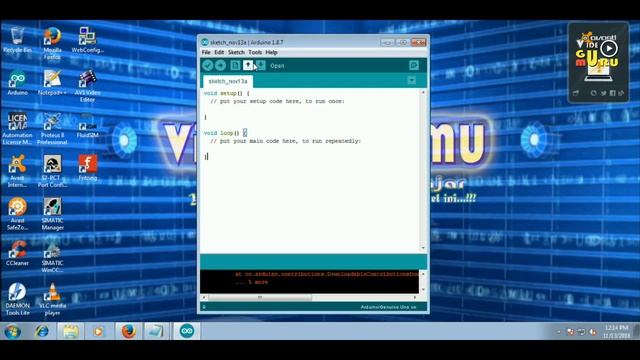Click the taskbar clock showing the time
The height and width of the screenshot is (360, 640).
click(616, 331)
